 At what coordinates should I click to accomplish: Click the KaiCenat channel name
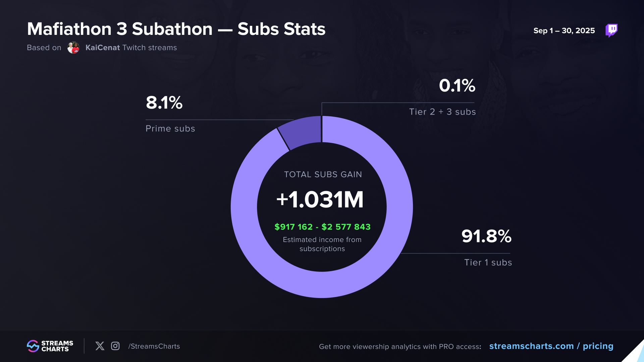click(103, 48)
